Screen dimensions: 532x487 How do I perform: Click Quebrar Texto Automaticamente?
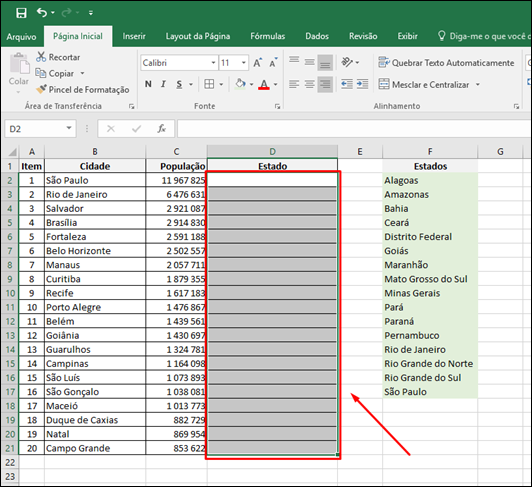click(x=446, y=63)
